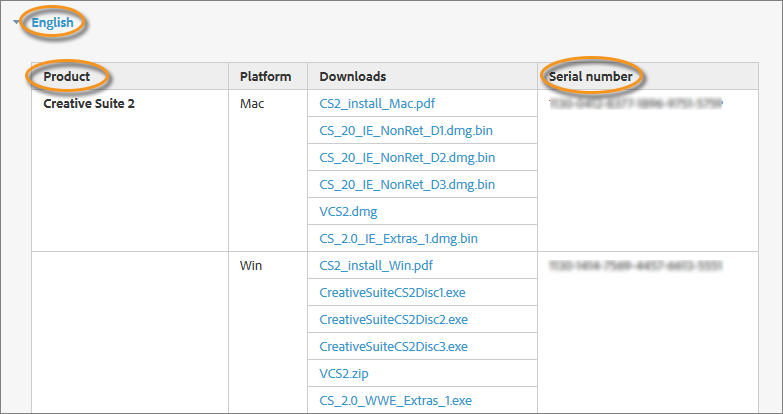Image resolution: width=783 pixels, height=414 pixels.
Task: Download CS2_install_Mac.pdf
Action: [x=377, y=104]
